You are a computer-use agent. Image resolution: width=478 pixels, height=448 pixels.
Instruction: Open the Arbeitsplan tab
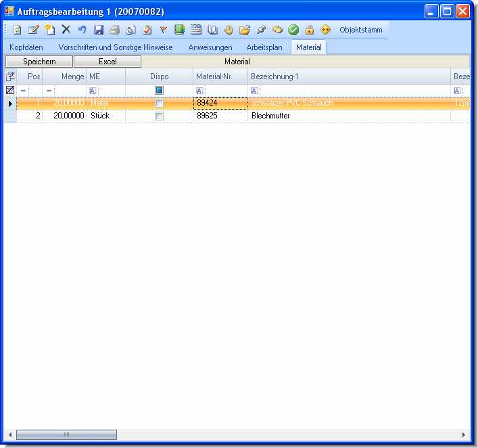tap(264, 47)
